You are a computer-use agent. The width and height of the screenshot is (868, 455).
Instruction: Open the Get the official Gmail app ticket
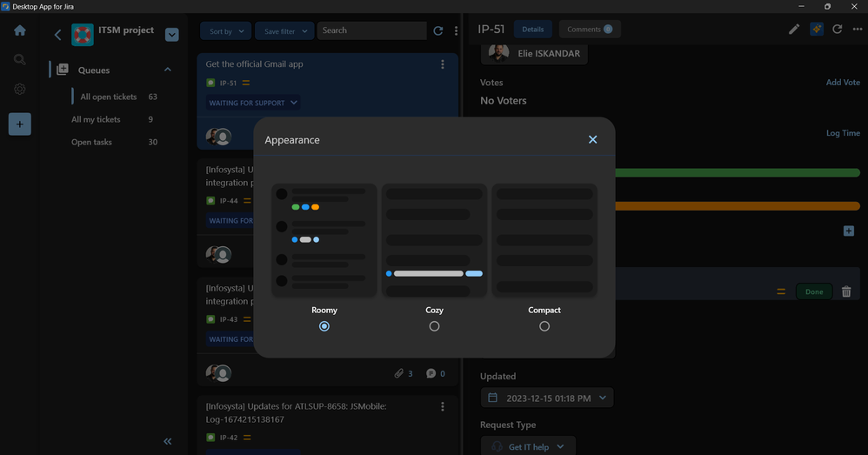click(254, 64)
